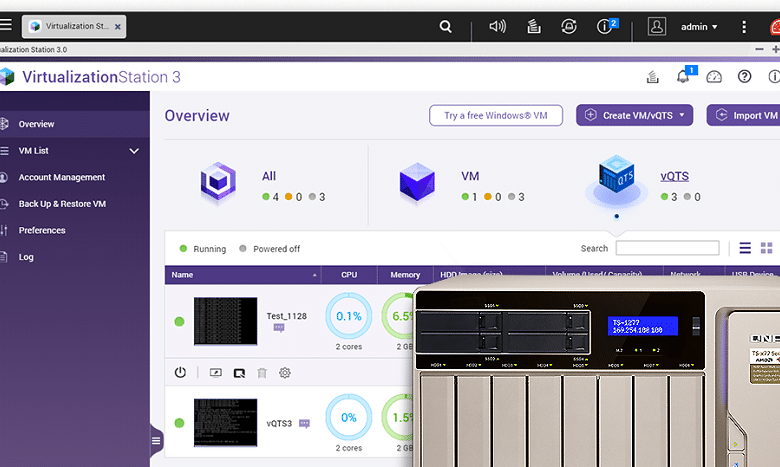The width and height of the screenshot is (780, 467).
Task: Open vQTS3 description comment icon
Action: 304,423
